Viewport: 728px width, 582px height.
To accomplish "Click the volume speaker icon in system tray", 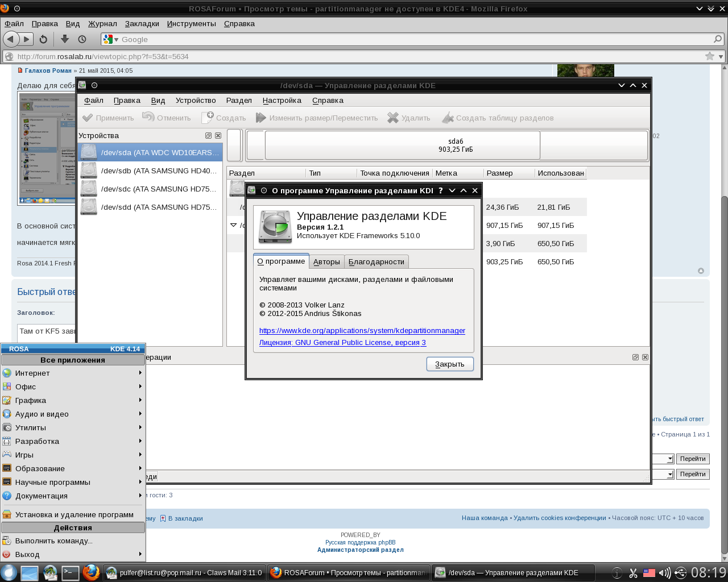I will [664, 573].
